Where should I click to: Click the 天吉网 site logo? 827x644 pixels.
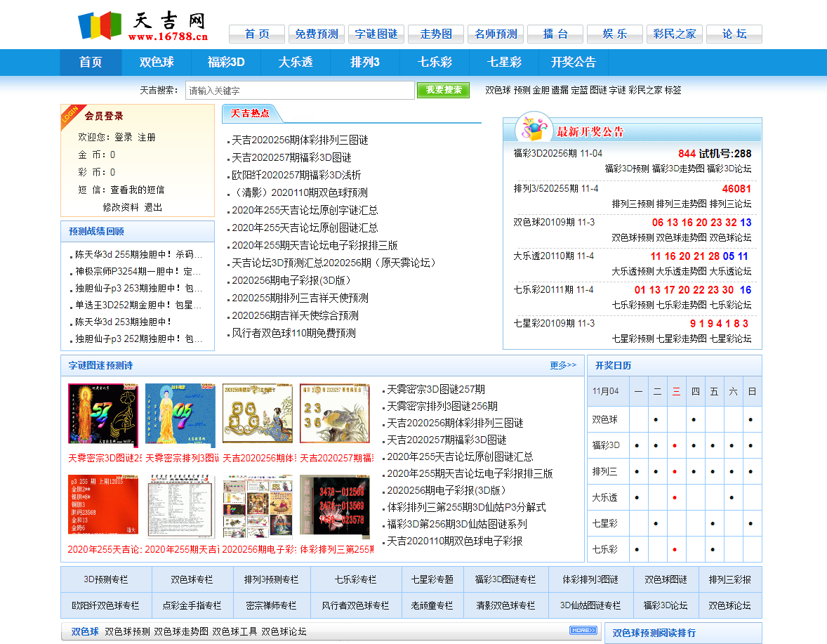pos(143,25)
